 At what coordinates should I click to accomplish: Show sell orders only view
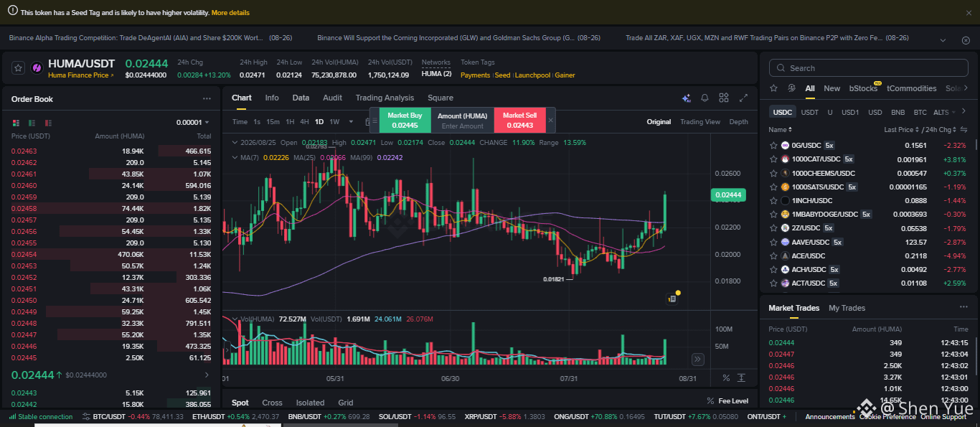tap(50, 122)
